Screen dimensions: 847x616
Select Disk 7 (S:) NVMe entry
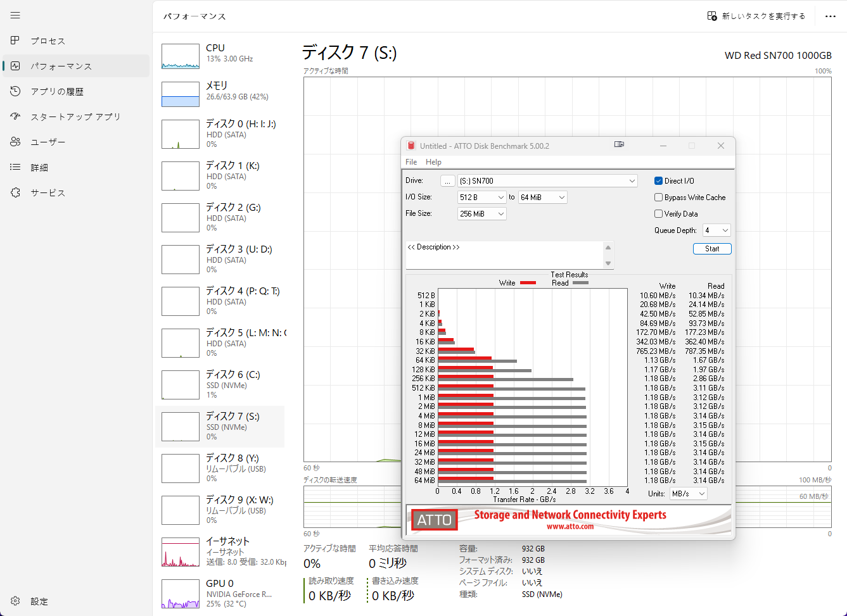click(220, 427)
